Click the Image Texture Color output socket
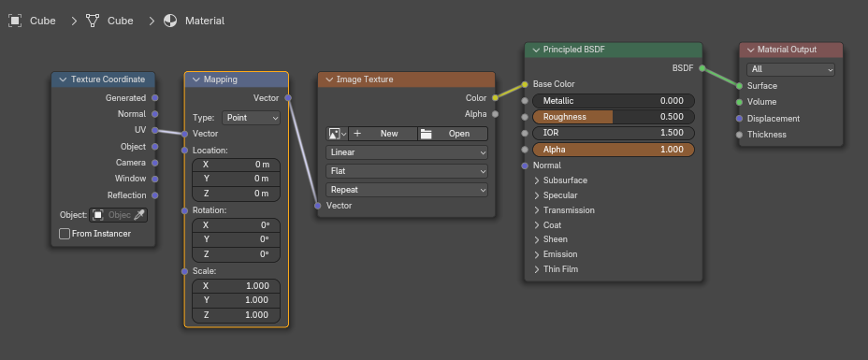The width and height of the screenshot is (868, 360). 495,98
